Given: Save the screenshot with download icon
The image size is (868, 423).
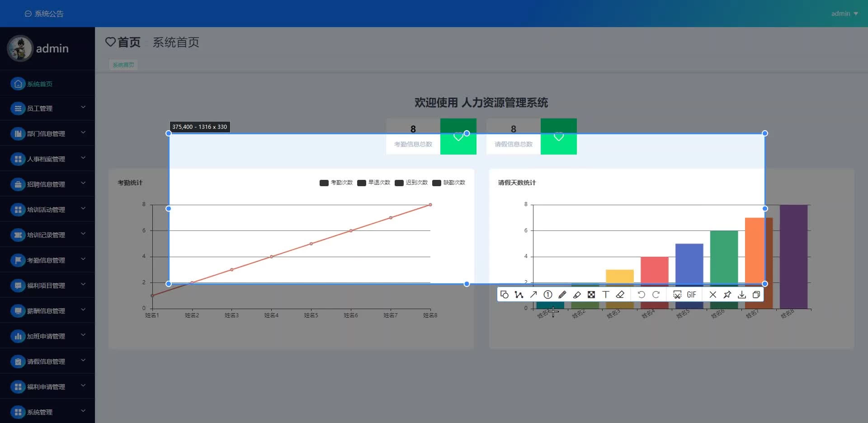Looking at the screenshot, I should [x=742, y=295].
